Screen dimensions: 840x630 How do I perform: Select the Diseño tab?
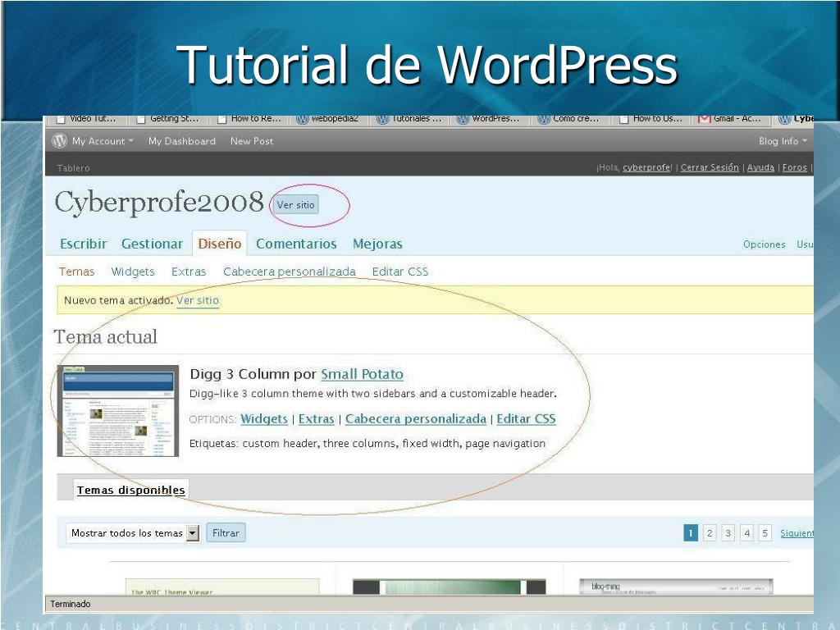click(x=220, y=243)
